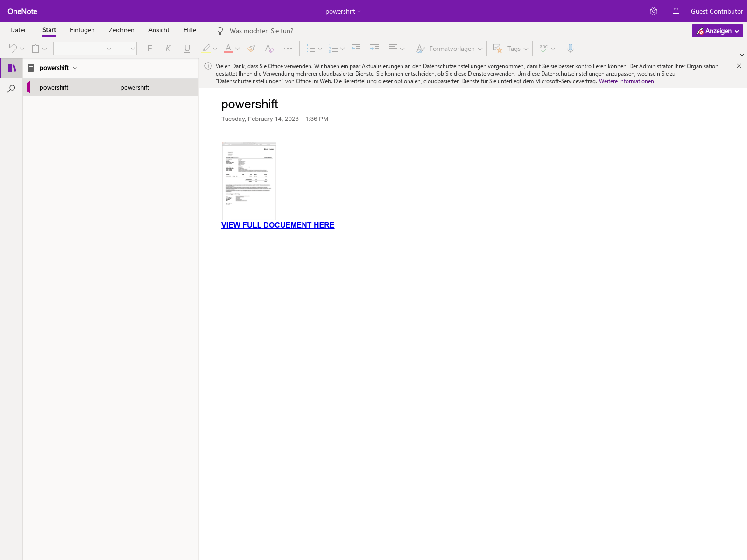The image size is (747, 560).
Task: Open the search magnifier in sidebar
Action: point(12,89)
